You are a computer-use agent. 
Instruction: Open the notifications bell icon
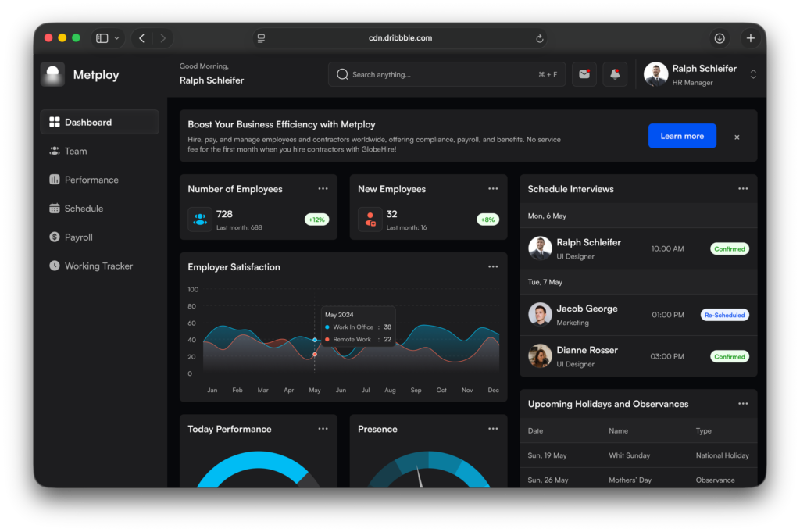coord(615,74)
